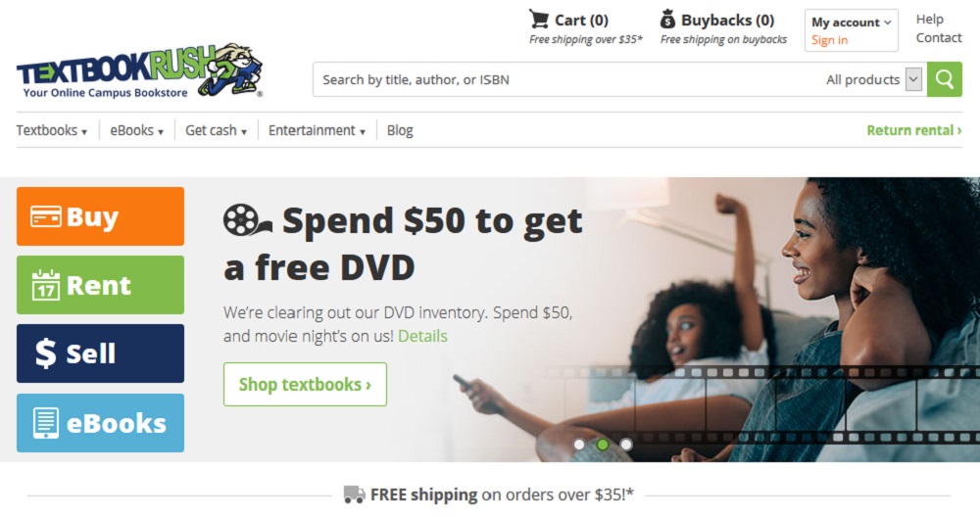980x517 pixels.
Task: Go to the Blog menu item
Action: (400, 130)
